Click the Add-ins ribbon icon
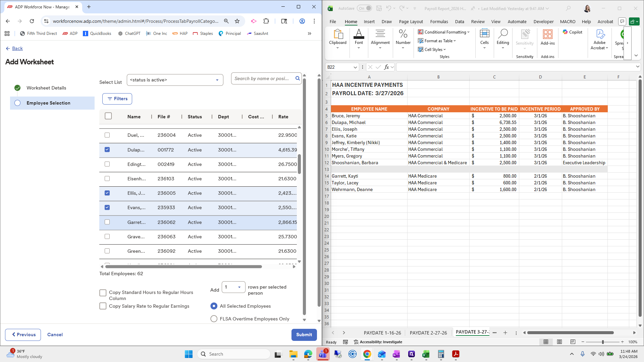The height and width of the screenshot is (362, 644). pyautogui.click(x=547, y=37)
